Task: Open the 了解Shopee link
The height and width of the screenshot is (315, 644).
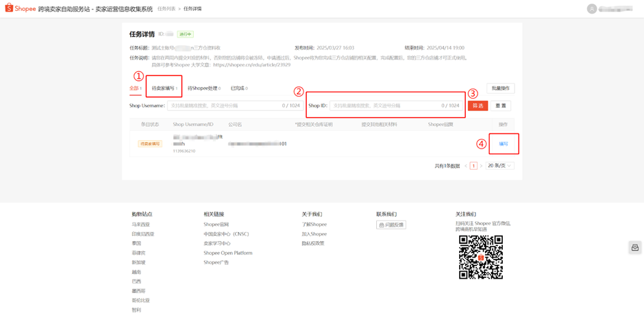Action: click(314, 225)
